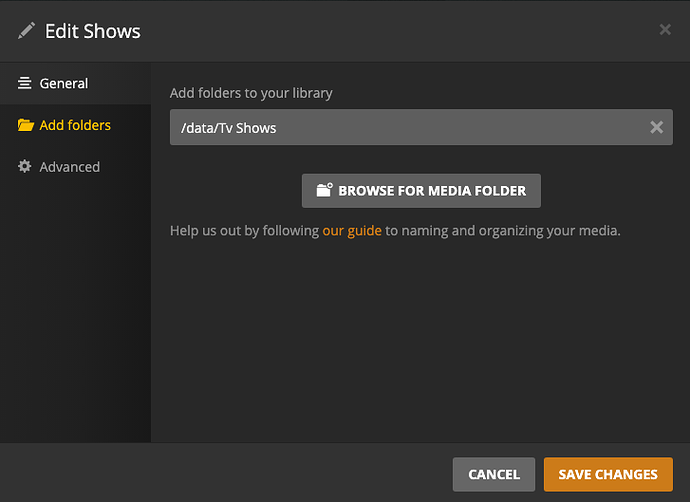
Task: Open the Advanced settings tab
Action: 69,167
